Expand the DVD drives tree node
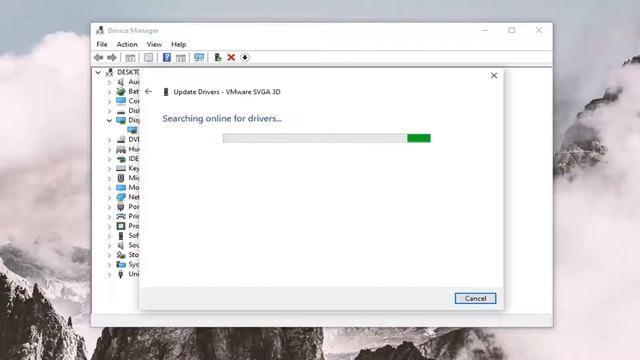The width and height of the screenshot is (640, 360). 109,140
